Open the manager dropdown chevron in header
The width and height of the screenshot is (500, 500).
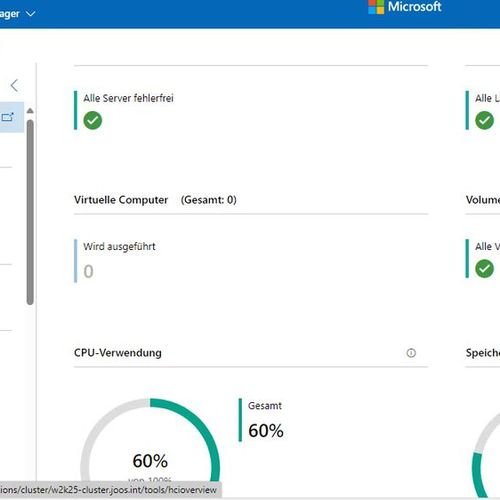pos(30,14)
